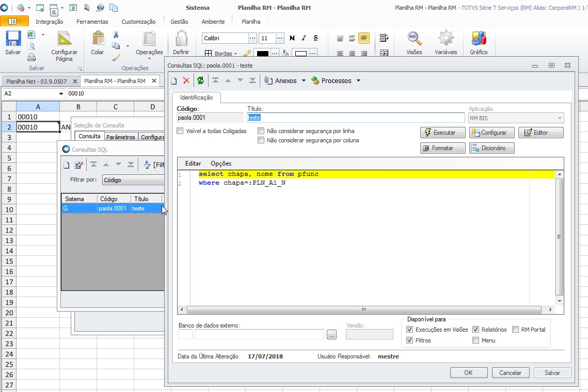Viewport: 588px width, 392px height.
Task: Toggle bold N formatting
Action: click(292, 38)
